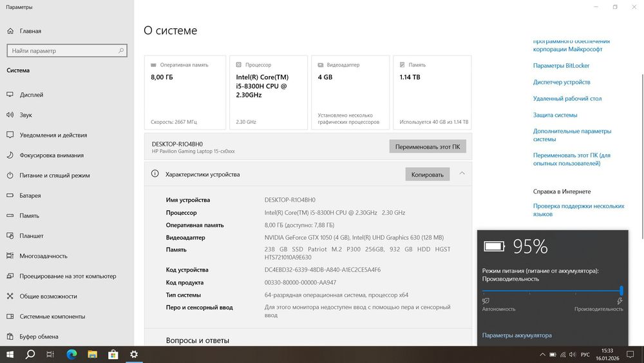Viewport: 644px width, 363px height.
Task: Click the search magnifier in Найти параметр
Action: point(121,50)
